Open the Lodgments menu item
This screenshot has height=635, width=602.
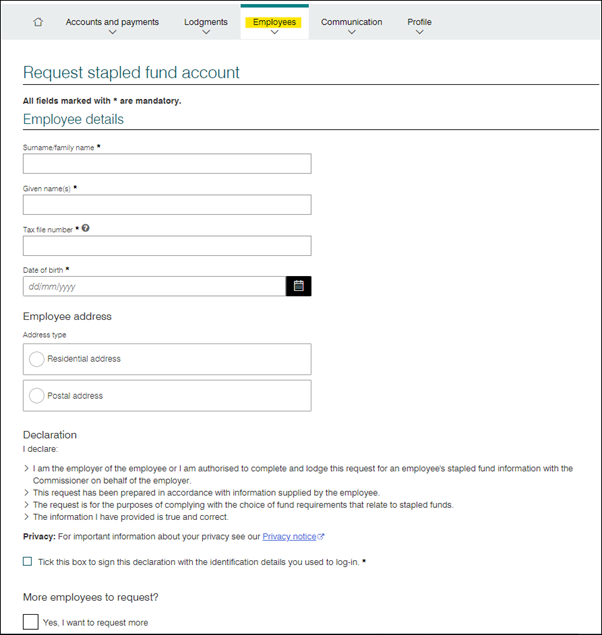[x=206, y=21]
